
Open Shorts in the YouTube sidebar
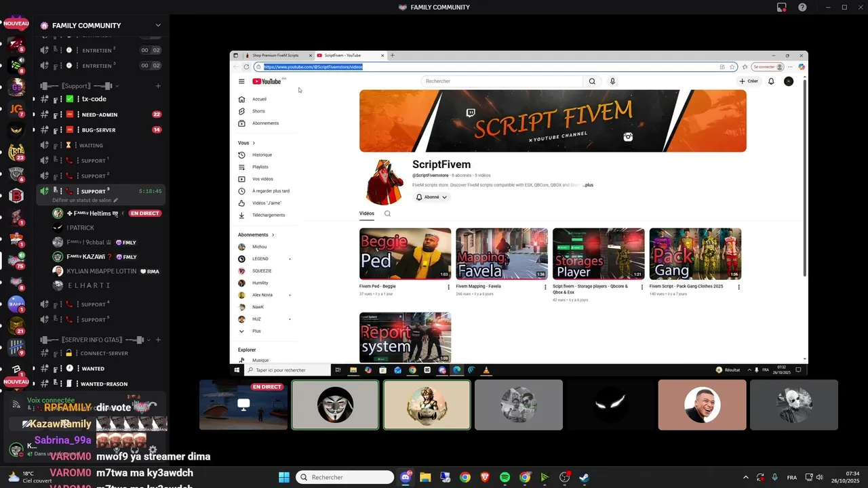tap(258, 111)
